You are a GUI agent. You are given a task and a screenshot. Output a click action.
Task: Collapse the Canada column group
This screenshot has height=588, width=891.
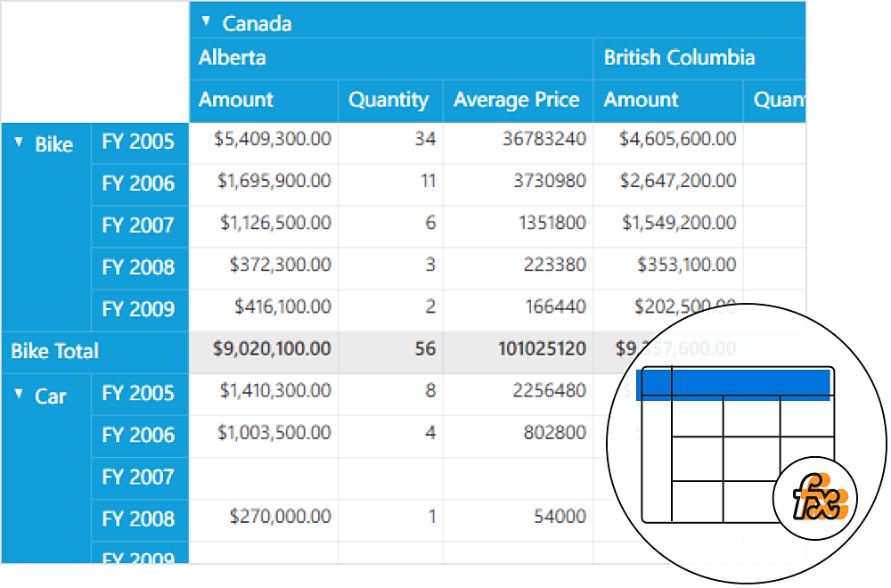pyautogui.click(x=207, y=21)
